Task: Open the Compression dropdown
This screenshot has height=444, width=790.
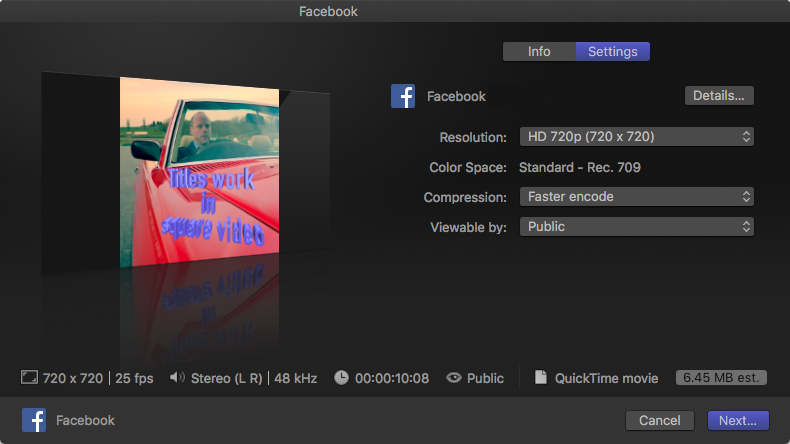Action: point(637,197)
